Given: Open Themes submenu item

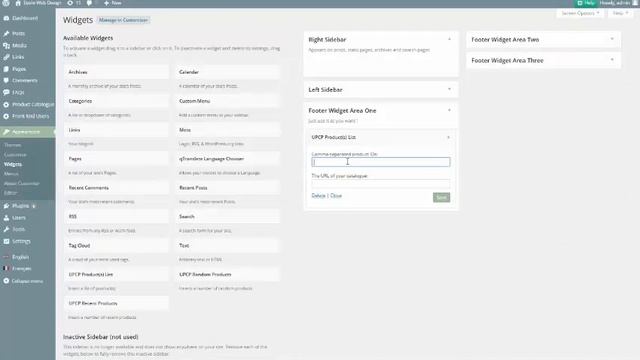Looking at the screenshot, I should pos(13,145).
